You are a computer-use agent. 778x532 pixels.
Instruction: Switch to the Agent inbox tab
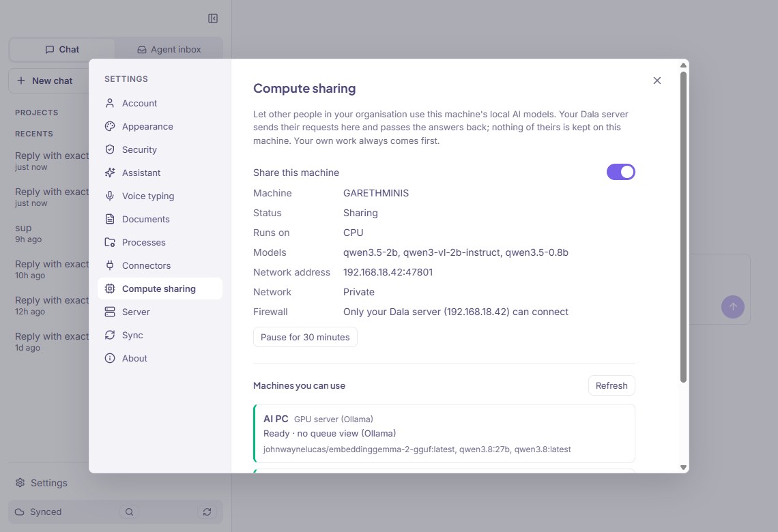tap(169, 50)
